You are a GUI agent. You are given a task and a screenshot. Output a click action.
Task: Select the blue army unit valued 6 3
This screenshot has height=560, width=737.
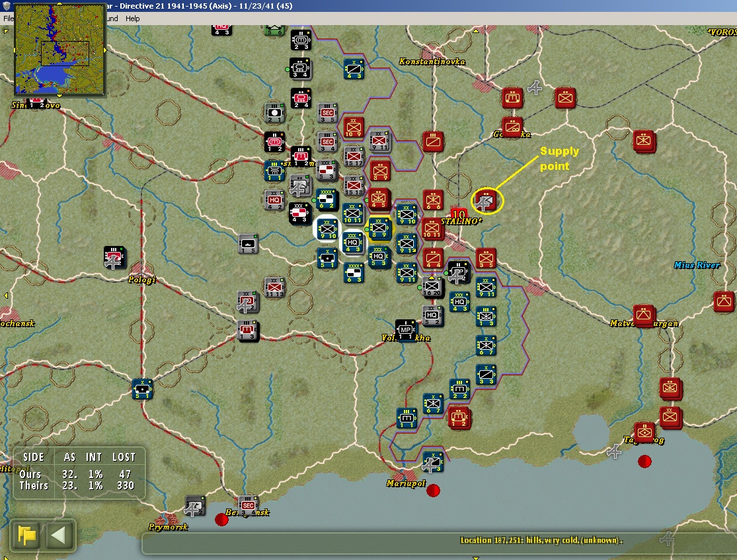(x=354, y=272)
